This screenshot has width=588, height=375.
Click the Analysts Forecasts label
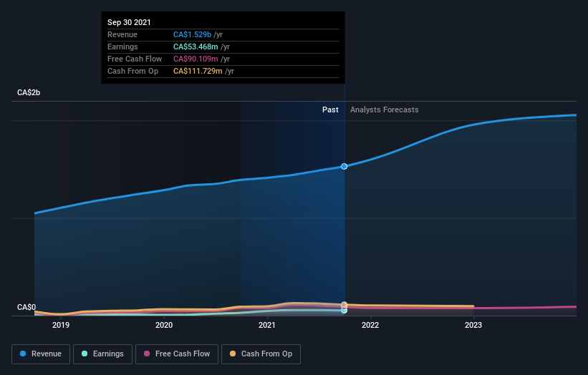(385, 109)
